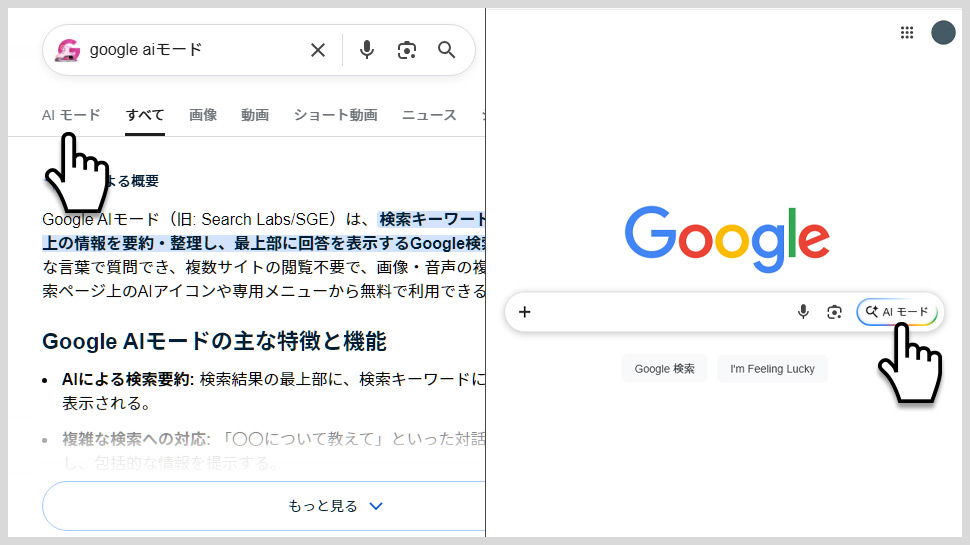Click the plus icon in homepage search box
Image resolution: width=970 pixels, height=545 pixels.
point(525,312)
